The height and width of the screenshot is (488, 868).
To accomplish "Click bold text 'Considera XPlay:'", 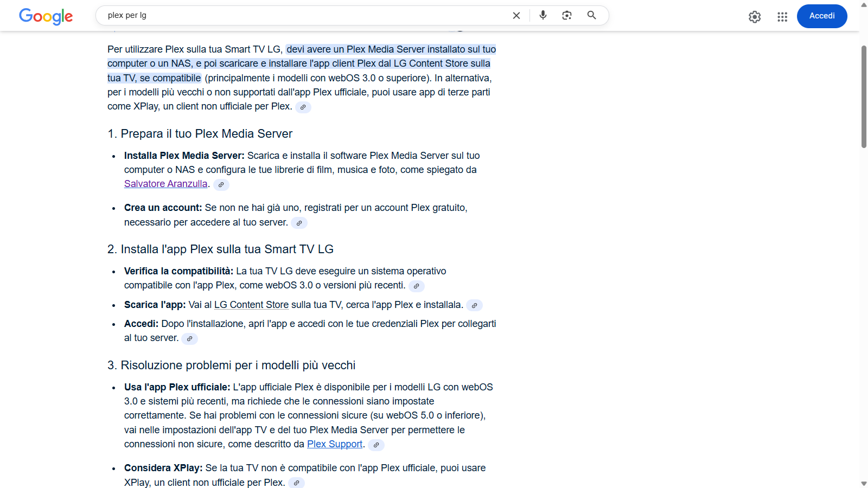I will [163, 468].
